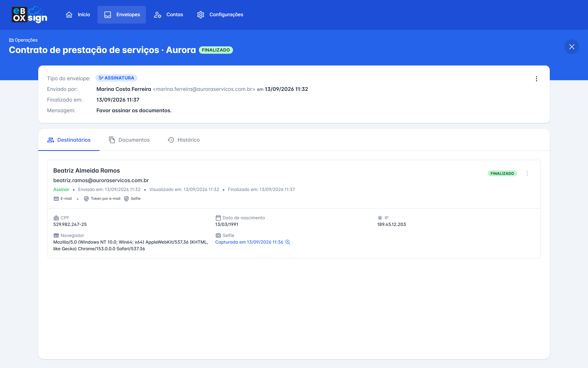Open Beatriz Almeida Ramos recipient options menu

(x=527, y=173)
